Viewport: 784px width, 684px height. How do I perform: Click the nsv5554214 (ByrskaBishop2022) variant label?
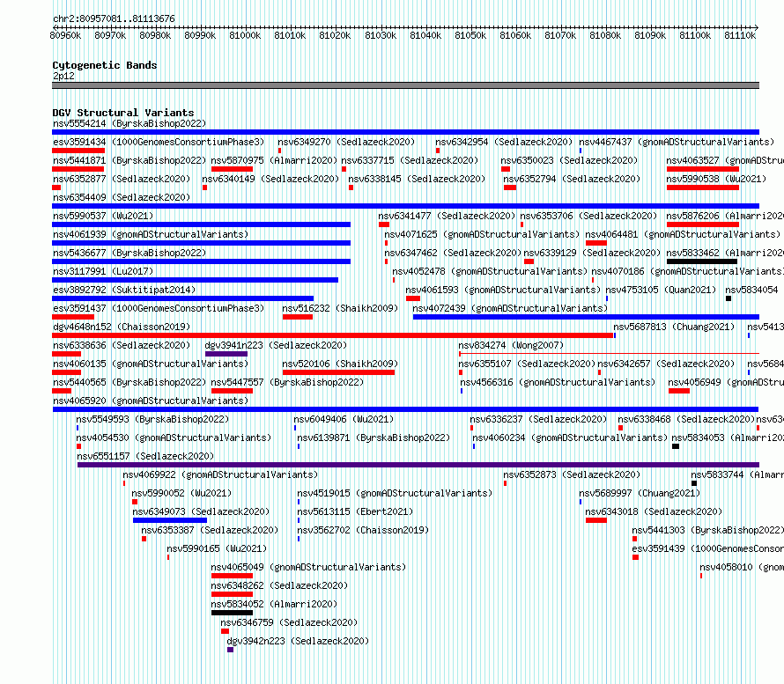pyautogui.click(x=129, y=123)
